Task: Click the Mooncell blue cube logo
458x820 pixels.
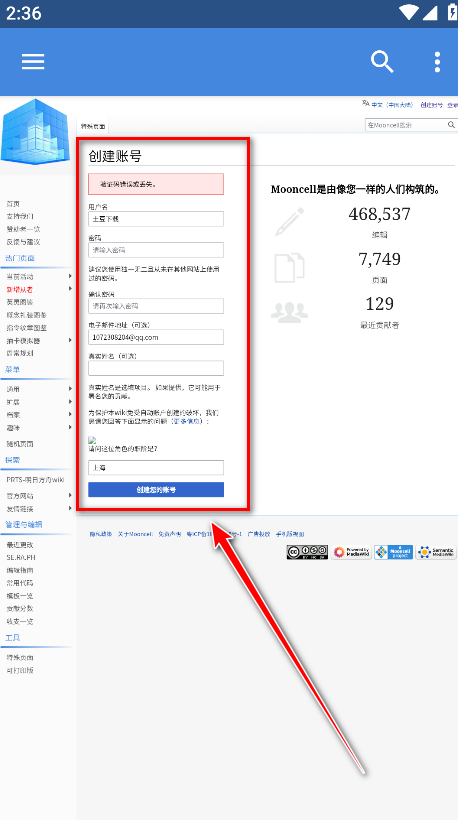Action: point(35,132)
